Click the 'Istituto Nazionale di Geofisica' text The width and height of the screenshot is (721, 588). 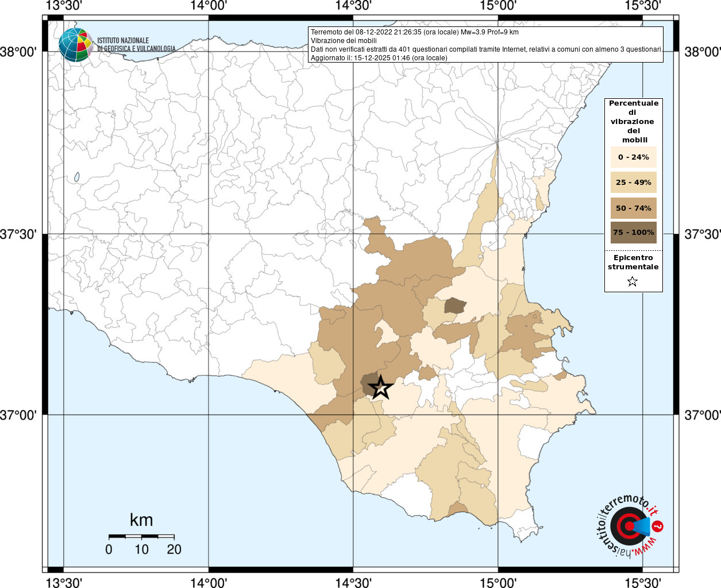coord(136,45)
